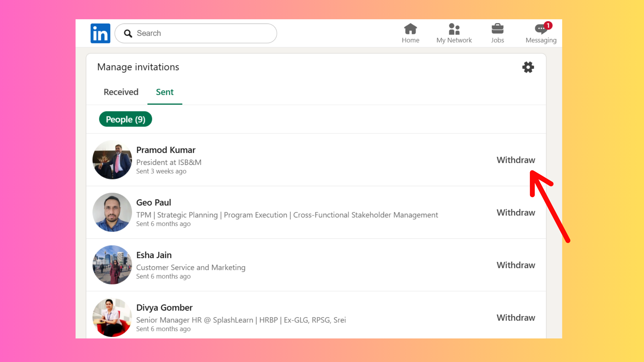
Task: Click the My Network label text
Action: point(454,40)
